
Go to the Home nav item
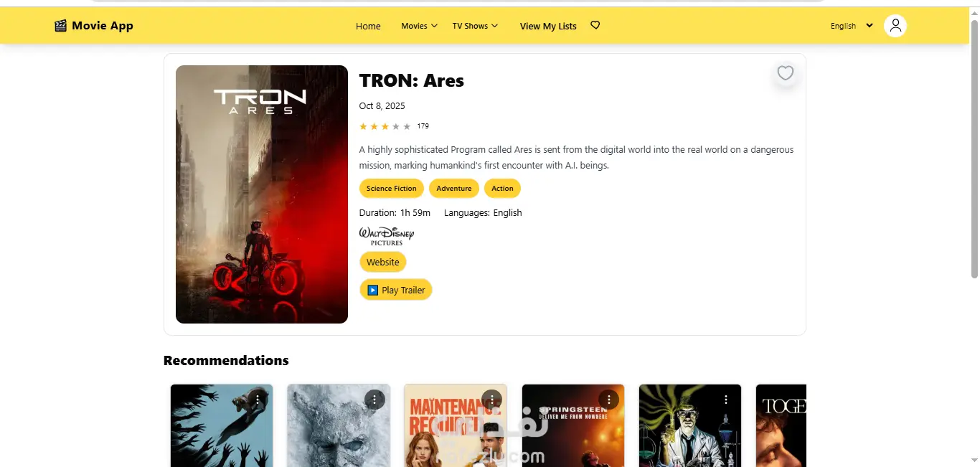[368, 26]
